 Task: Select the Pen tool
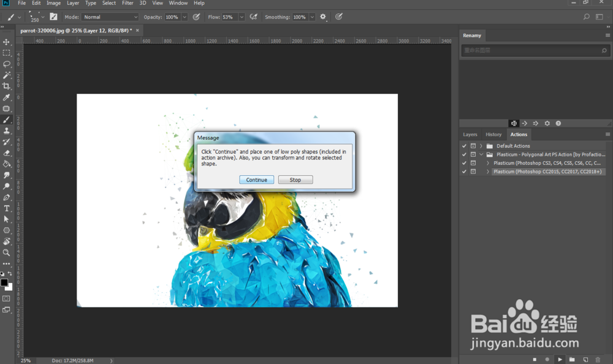tap(6, 197)
